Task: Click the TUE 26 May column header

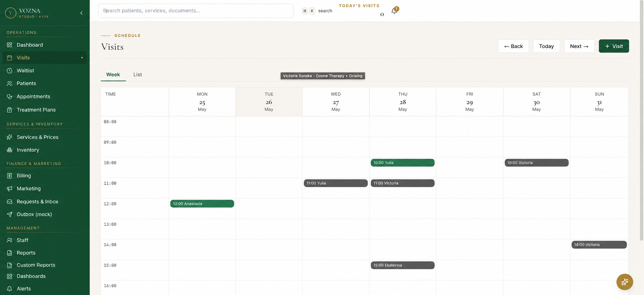Action: [269, 102]
